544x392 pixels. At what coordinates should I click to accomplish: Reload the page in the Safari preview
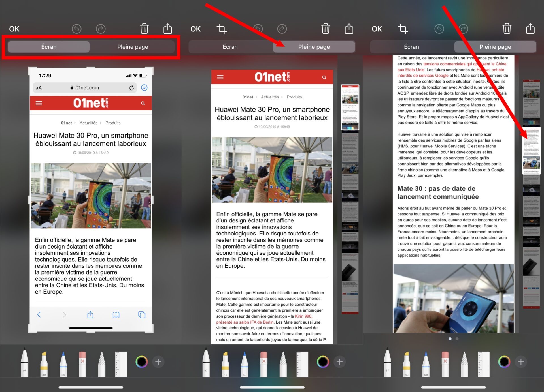[x=131, y=88]
